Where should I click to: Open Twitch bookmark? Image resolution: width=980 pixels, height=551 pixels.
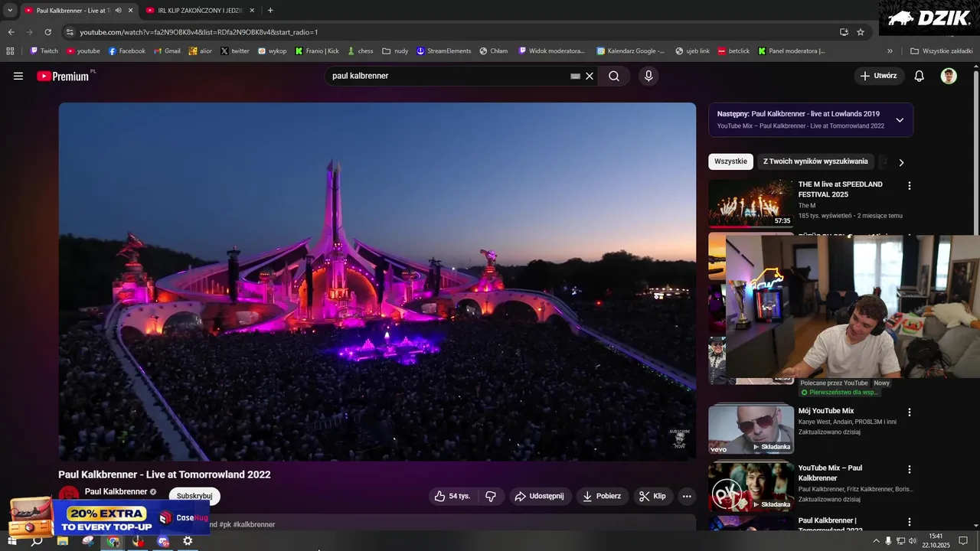[44, 51]
